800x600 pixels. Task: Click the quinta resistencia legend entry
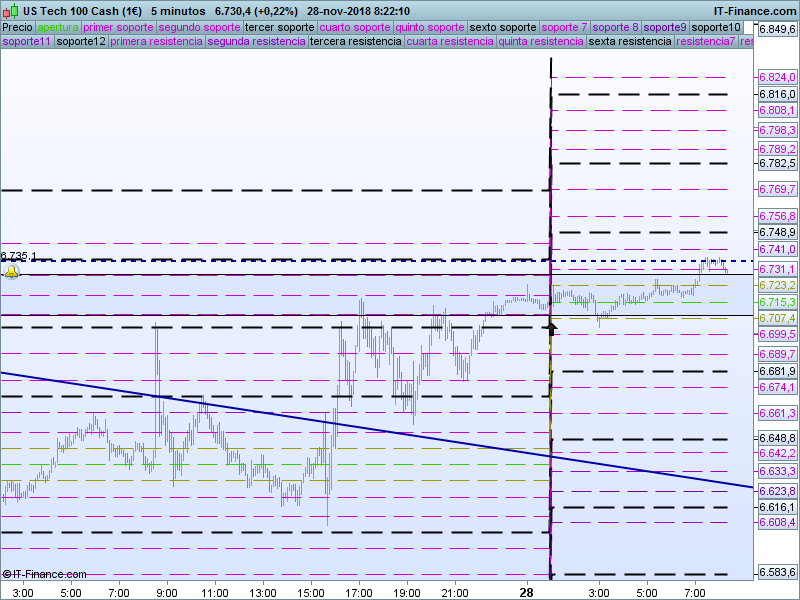541,41
